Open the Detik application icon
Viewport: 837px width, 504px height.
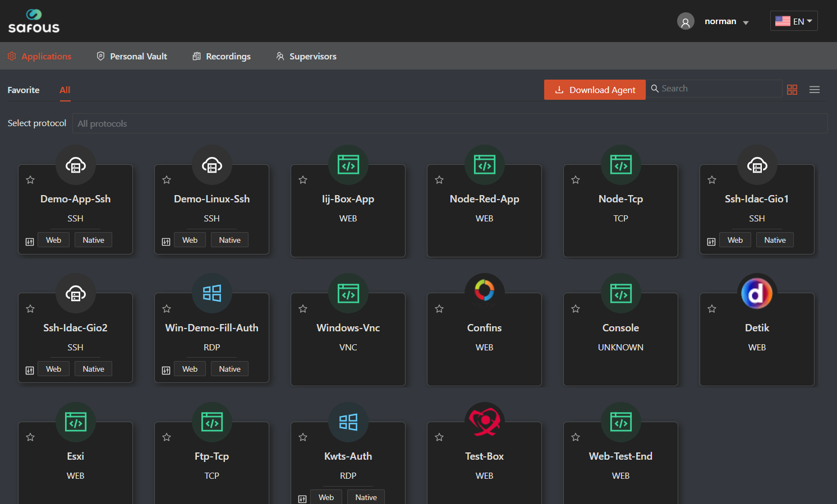tap(757, 293)
